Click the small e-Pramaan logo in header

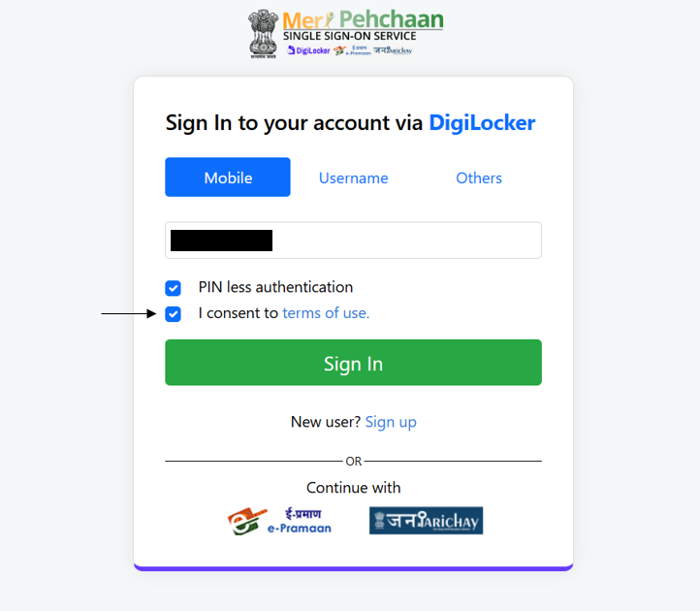point(352,50)
